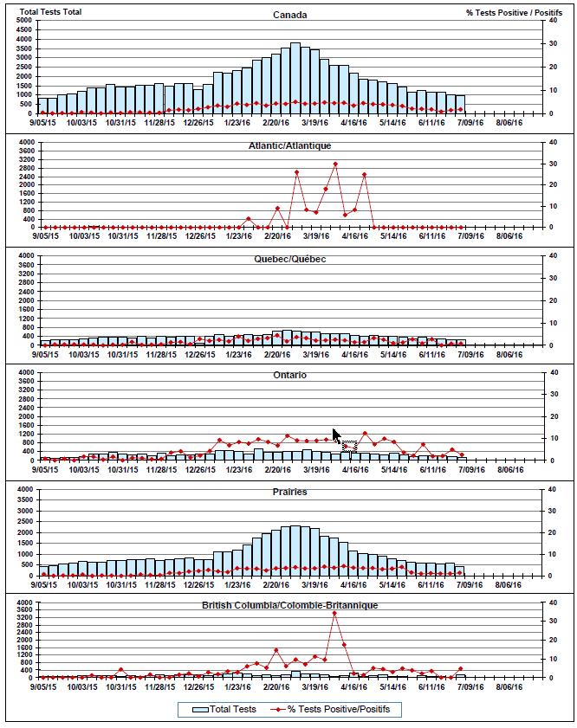The width and height of the screenshot is (577, 728).
Task: Select the Total Tests legend label
Action: point(232,709)
